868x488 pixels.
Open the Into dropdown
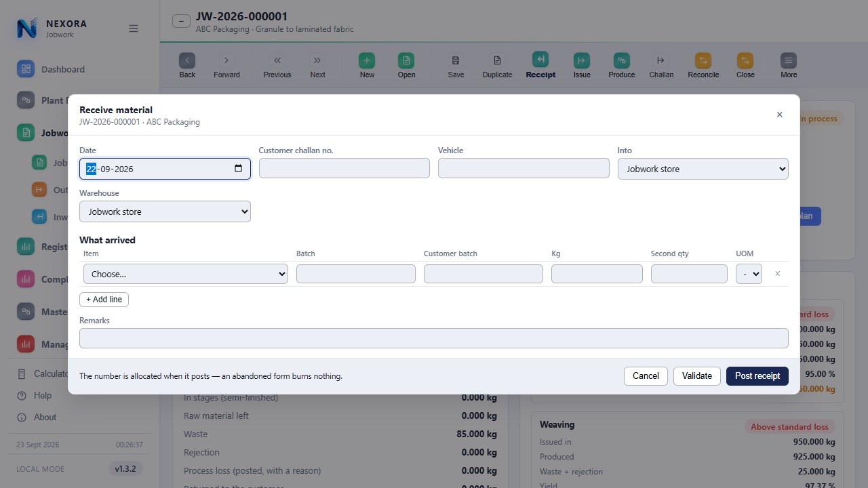(x=703, y=169)
